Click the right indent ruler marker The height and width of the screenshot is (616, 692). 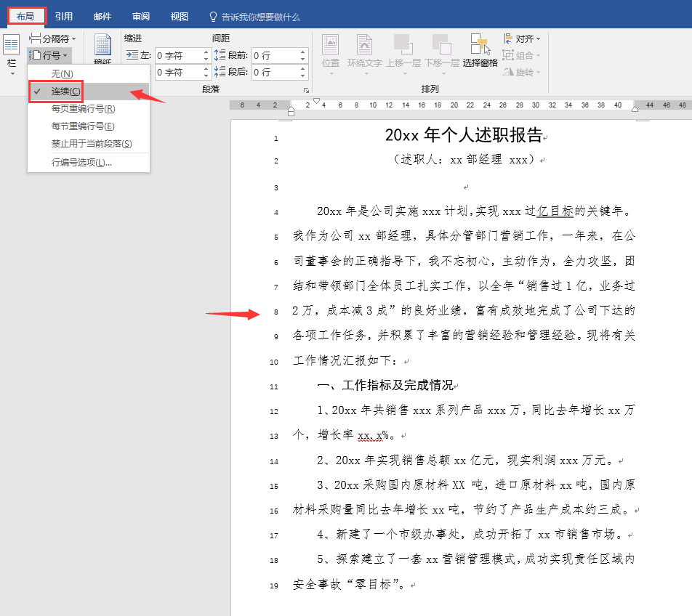coord(635,108)
